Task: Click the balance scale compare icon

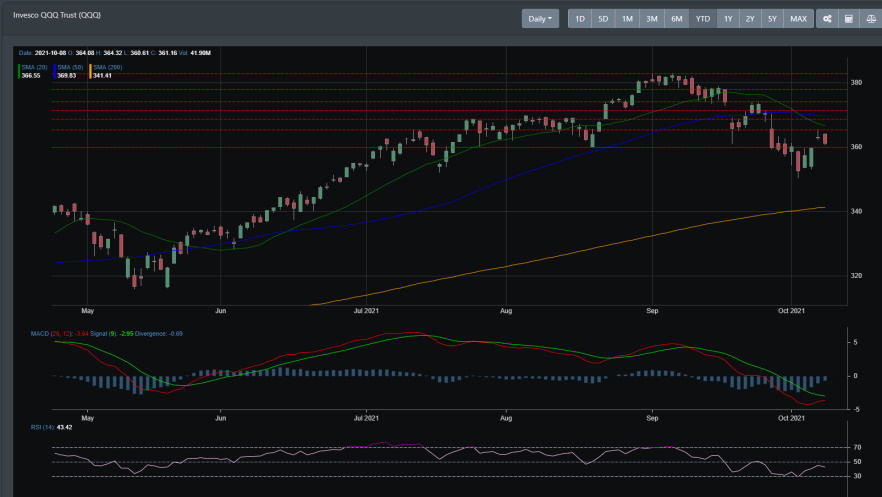Action: click(x=871, y=19)
